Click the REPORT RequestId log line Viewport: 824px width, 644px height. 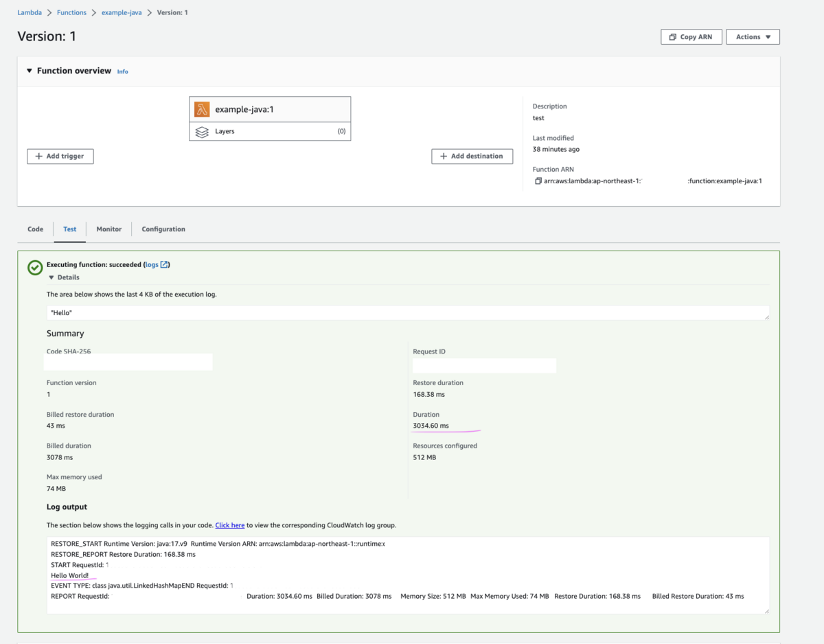pyautogui.click(x=397, y=597)
